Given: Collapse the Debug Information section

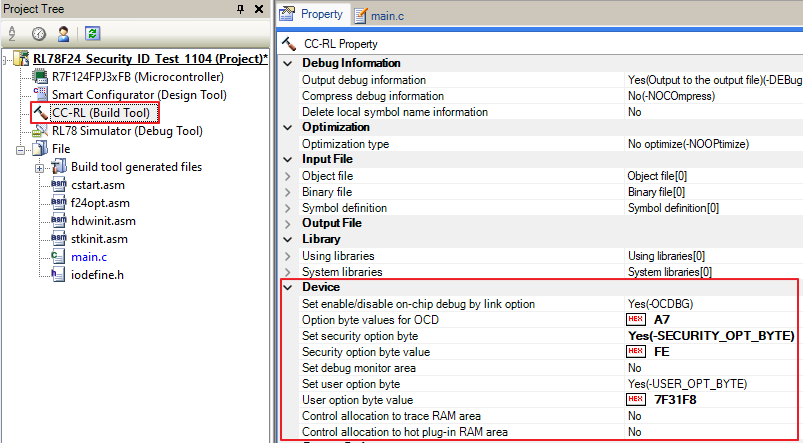Looking at the screenshot, I should coord(289,64).
